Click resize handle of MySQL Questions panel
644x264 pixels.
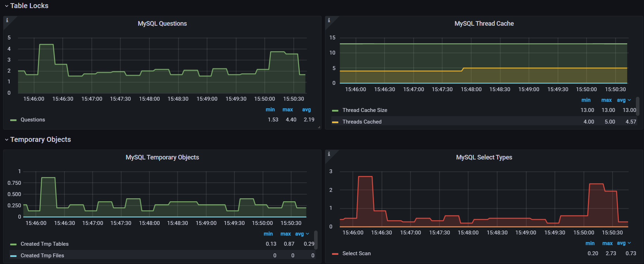[x=319, y=127]
